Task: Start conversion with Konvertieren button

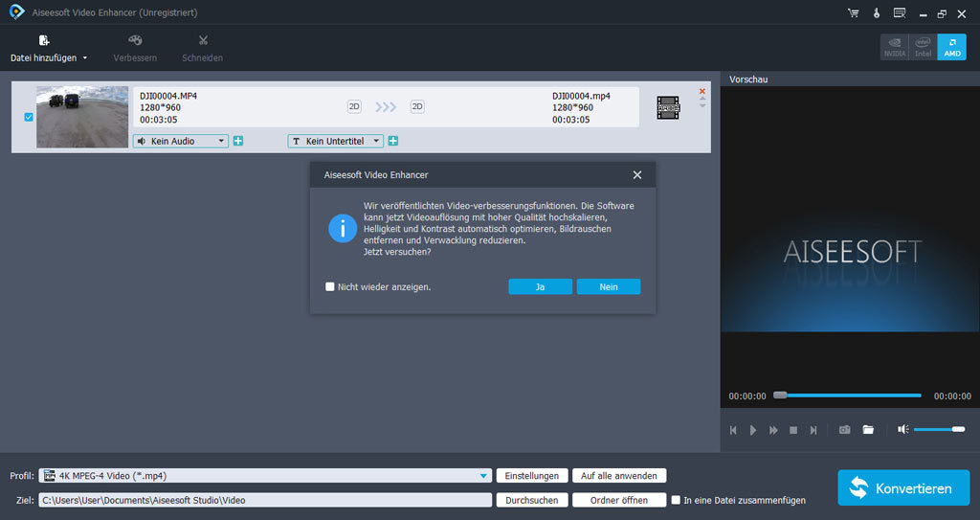Action: (x=903, y=488)
